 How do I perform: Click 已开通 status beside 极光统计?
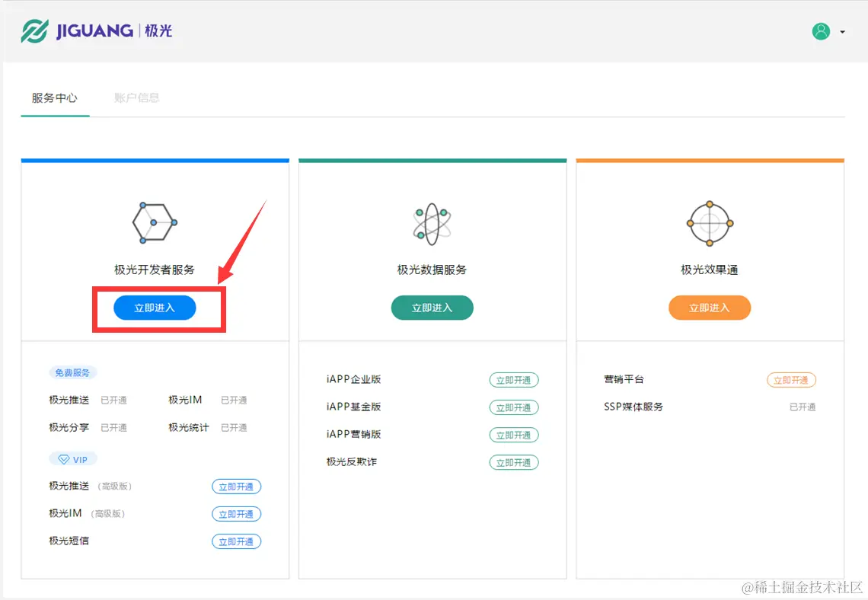tap(235, 428)
